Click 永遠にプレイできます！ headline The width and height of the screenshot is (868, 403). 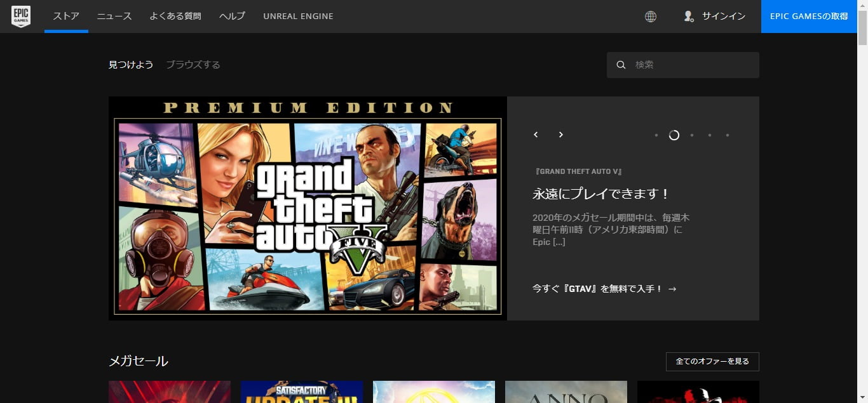tap(601, 194)
